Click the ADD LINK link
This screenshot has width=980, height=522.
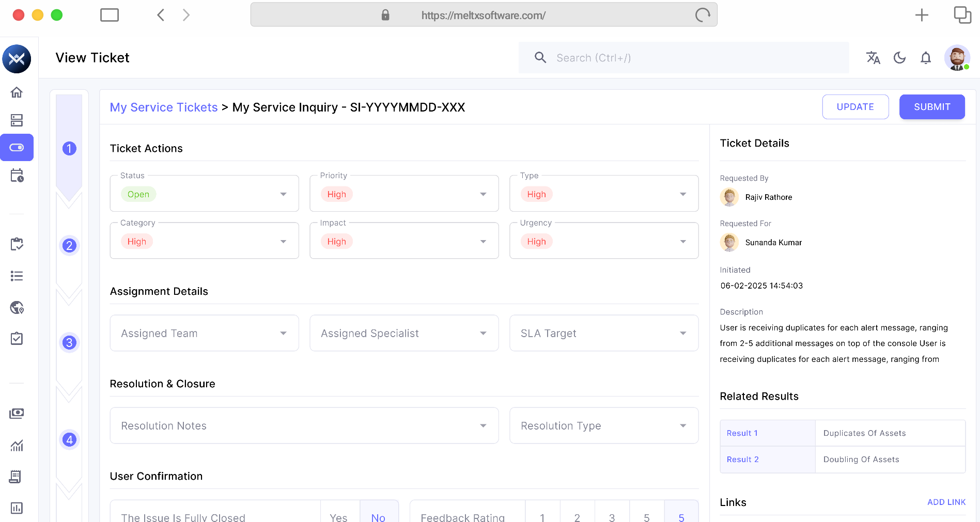click(x=946, y=502)
